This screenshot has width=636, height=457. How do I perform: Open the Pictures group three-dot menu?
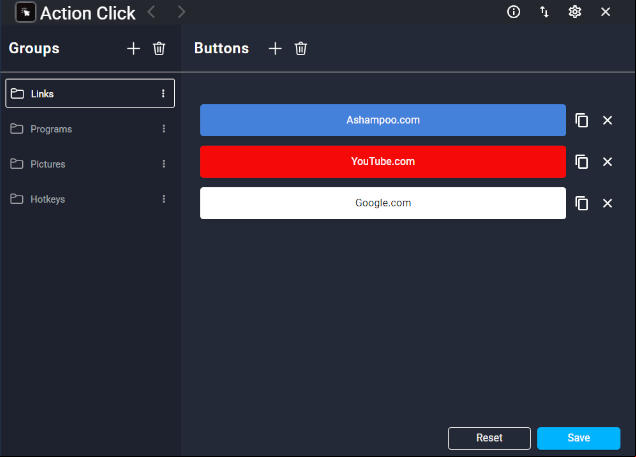tap(163, 164)
